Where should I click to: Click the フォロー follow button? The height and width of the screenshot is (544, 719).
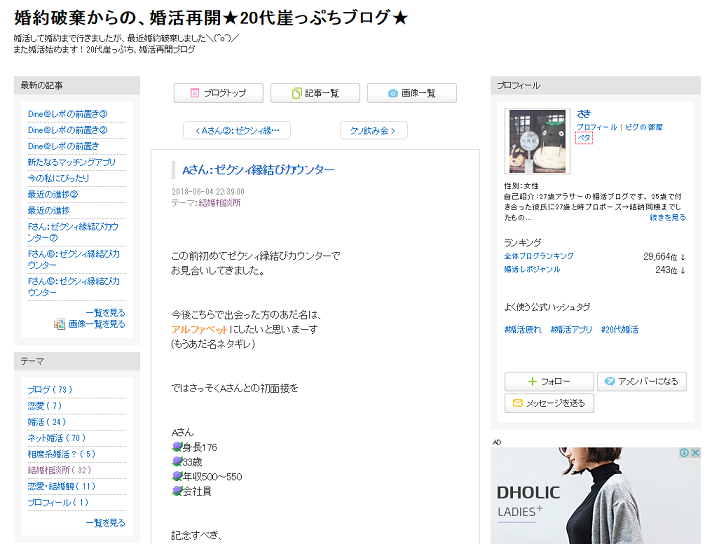(549, 381)
